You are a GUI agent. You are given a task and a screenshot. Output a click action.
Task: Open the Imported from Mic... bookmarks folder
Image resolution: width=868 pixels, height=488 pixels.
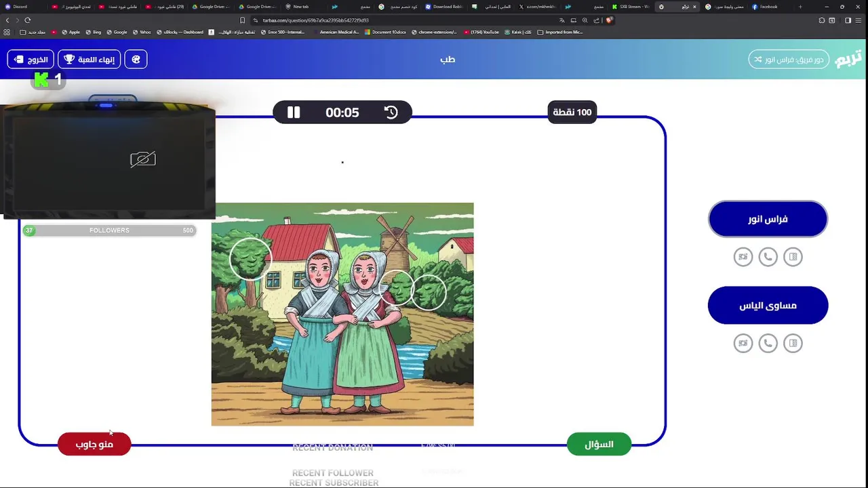[x=560, y=32]
